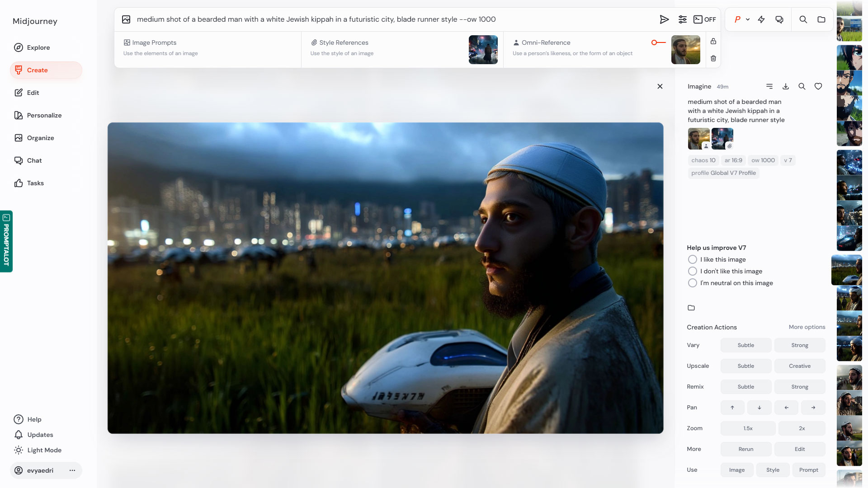Viewport: 868px width, 488px height.
Task: Select 'I like this image' radio button
Action: 692,259
